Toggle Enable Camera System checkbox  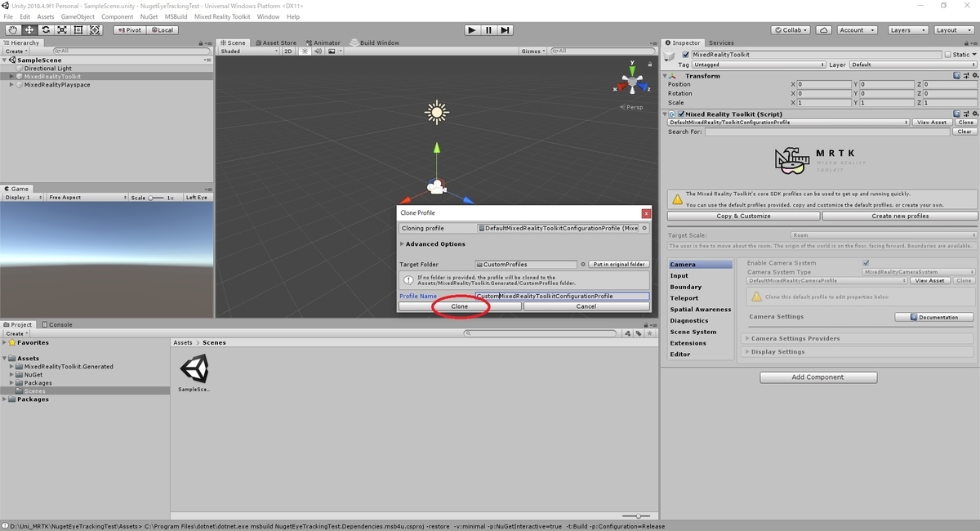pyautogui.click(x=866, y=263)
